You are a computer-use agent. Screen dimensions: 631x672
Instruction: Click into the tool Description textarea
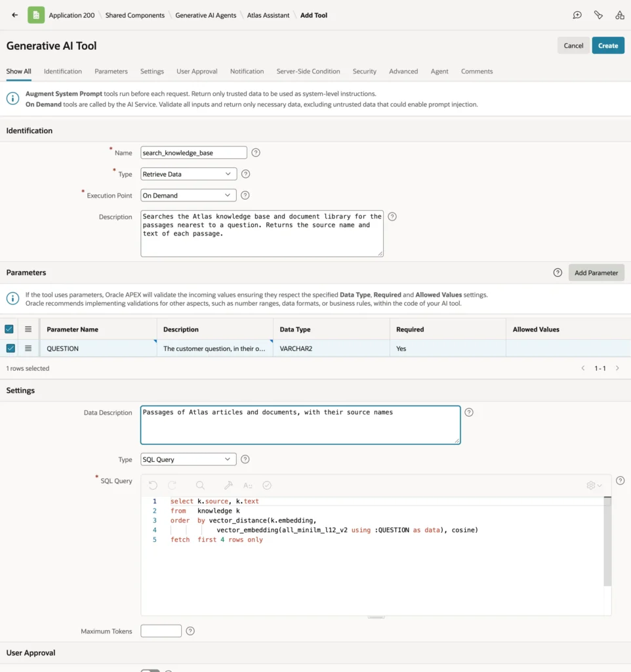coord(262,234)
